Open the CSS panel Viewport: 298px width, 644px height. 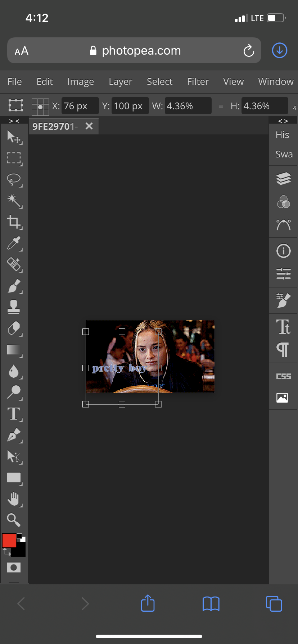[284, 376]
